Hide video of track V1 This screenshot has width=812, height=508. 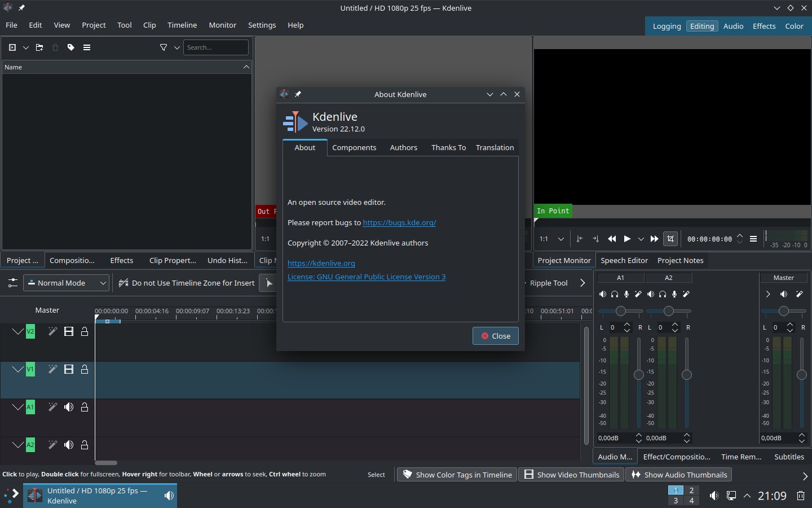[69, 369]
